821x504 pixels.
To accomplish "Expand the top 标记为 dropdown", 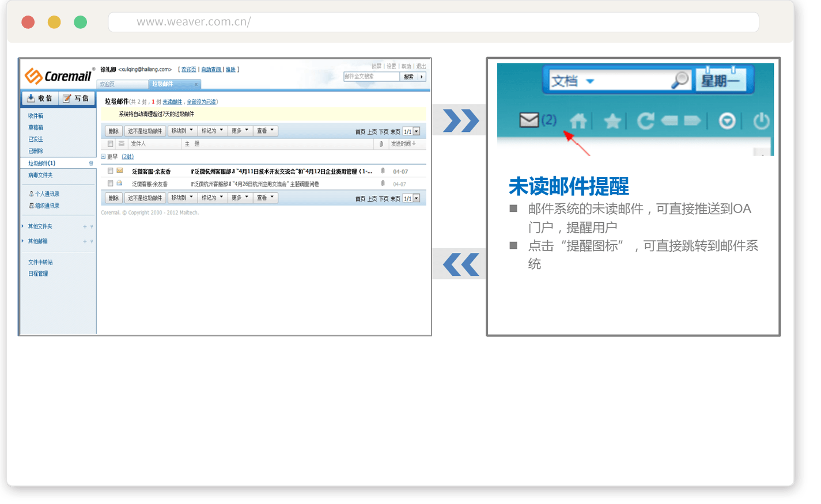I will click(x=212, y=131).
